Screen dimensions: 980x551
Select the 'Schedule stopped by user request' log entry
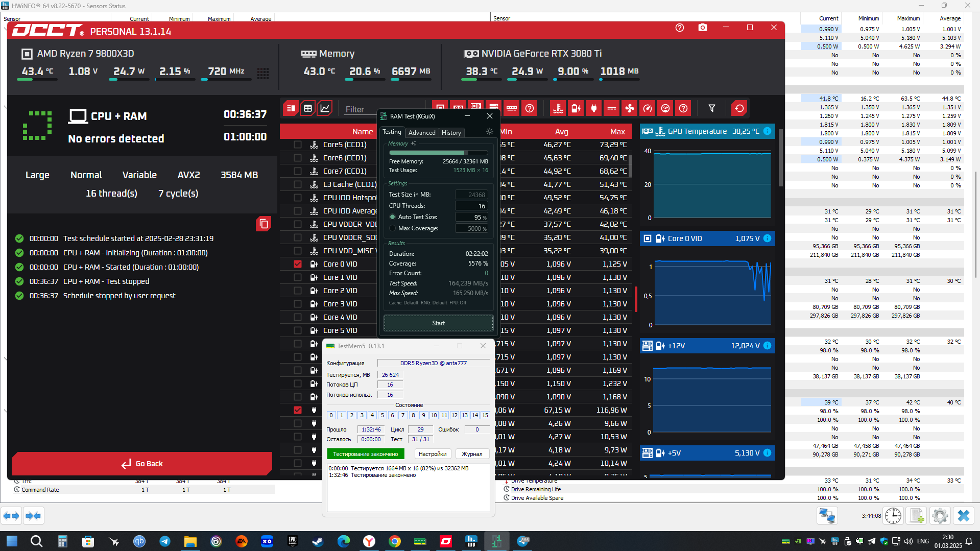[x=119, y=296]
